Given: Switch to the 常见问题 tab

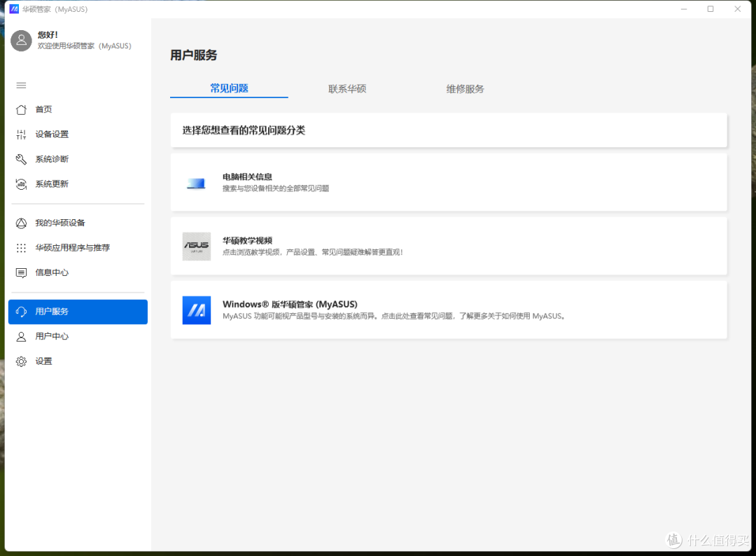Looking at the screenshot, I should (229, 88).
